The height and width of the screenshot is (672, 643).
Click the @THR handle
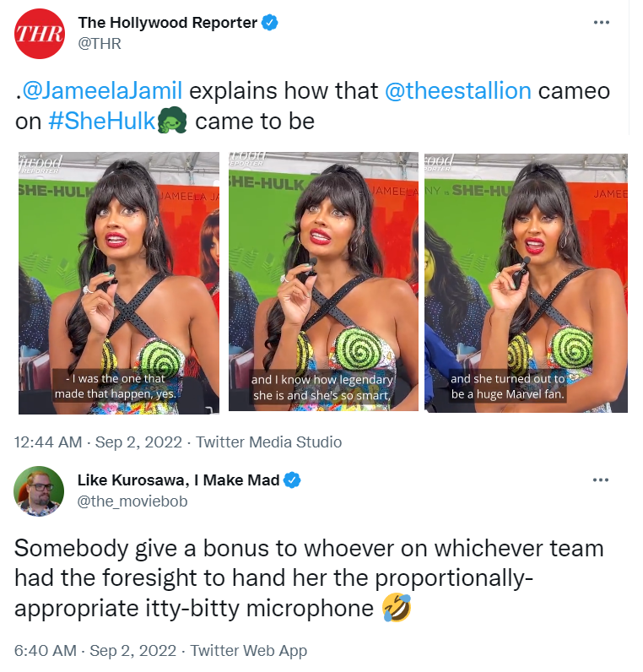click(100, 44)
